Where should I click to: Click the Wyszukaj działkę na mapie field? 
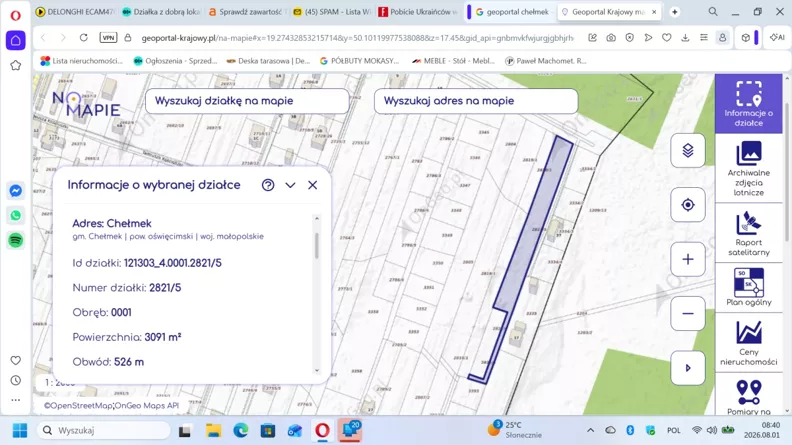point(247,101)
